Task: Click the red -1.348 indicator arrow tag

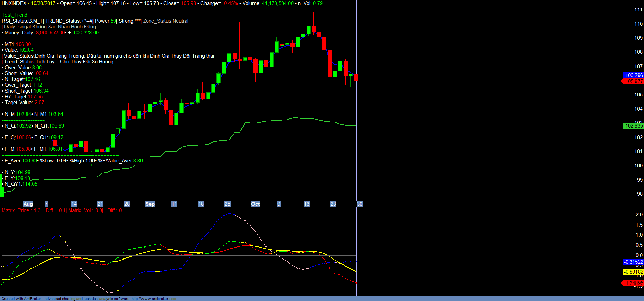Action: [x=633, y=283]
